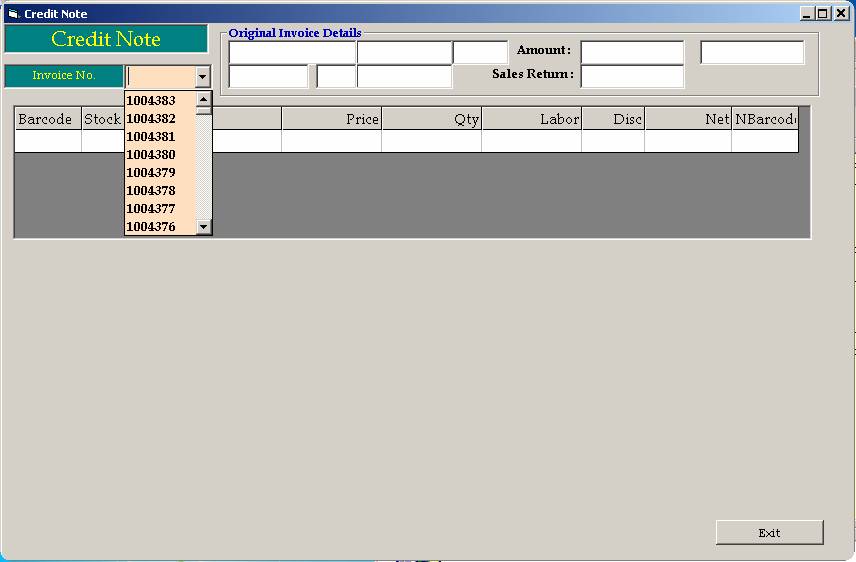Click the Barcode column header
Image resolution: width=856 pixels, height=562 pixels.
[x=47, y=119]
